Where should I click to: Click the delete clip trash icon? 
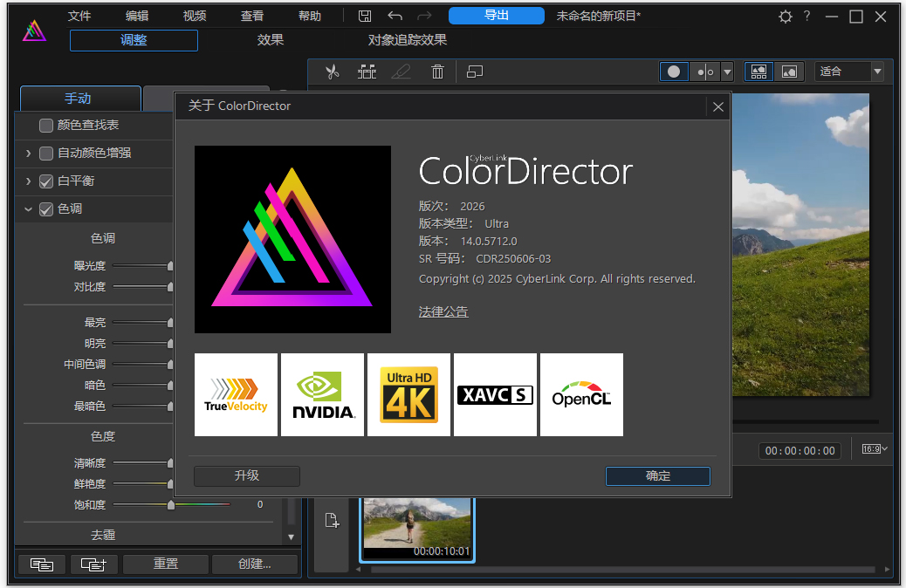tap(436, 72)
